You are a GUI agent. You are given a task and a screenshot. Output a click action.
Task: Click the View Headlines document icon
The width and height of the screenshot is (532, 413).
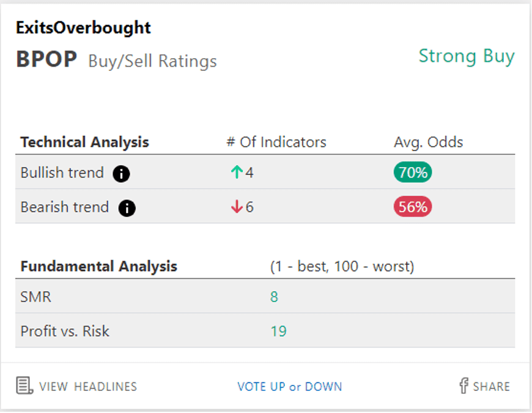coord(24,386)
